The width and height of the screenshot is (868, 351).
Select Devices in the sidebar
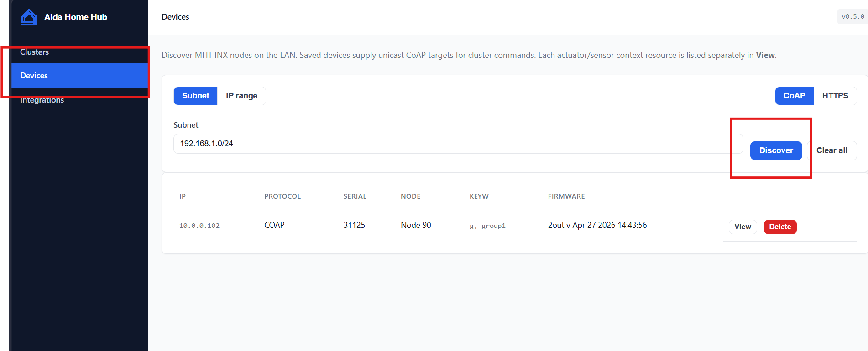[x=79, y=76]
